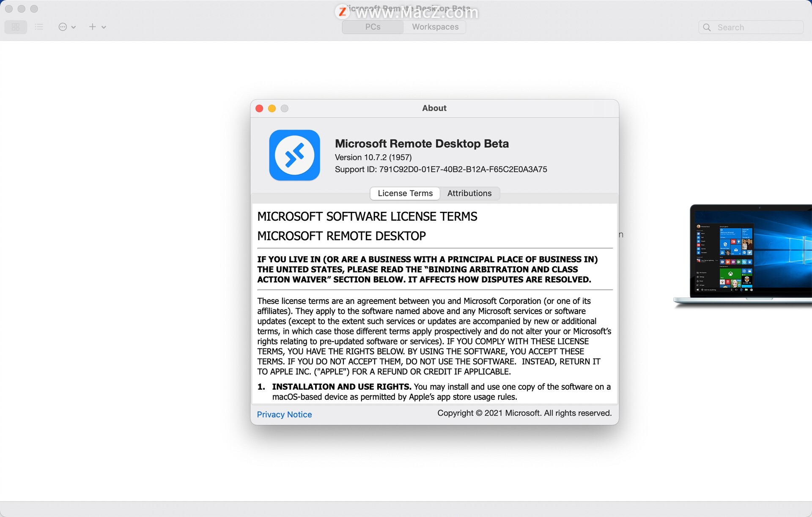The width and height of the screenshot is (812, 517).
Task: Click the more options ellipsis icon
Action: click(x=63, y=26)
